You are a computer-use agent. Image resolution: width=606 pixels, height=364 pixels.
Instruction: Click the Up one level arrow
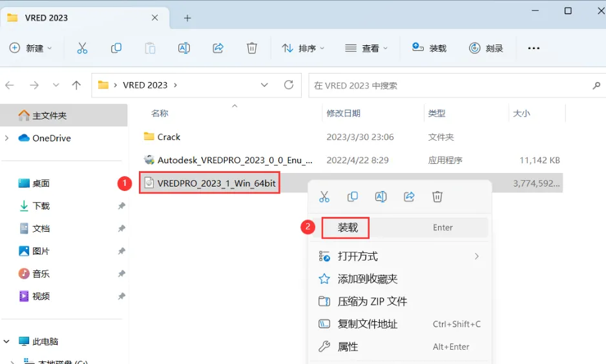point(76,85)
